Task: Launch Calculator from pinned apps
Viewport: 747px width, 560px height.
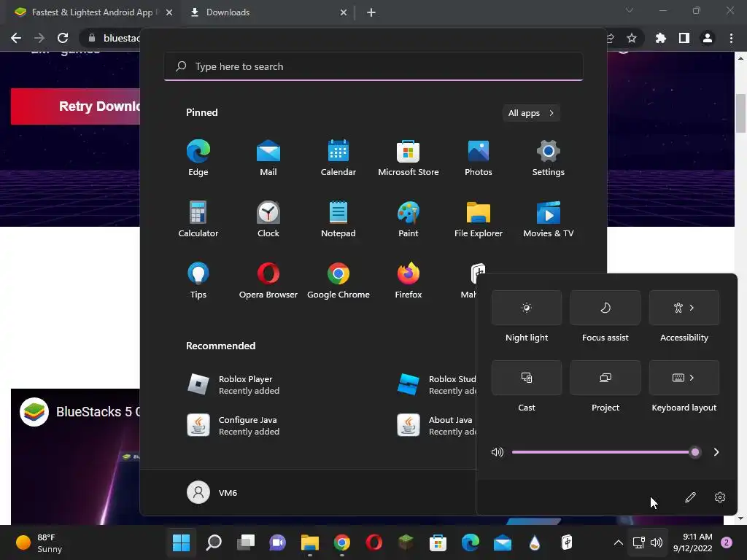Action: pyautogui.click(x=198, y=219)
